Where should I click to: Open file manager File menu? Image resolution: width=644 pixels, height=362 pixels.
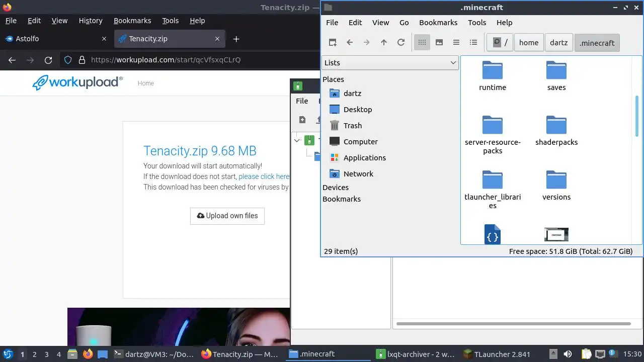(x=332, y=23)
